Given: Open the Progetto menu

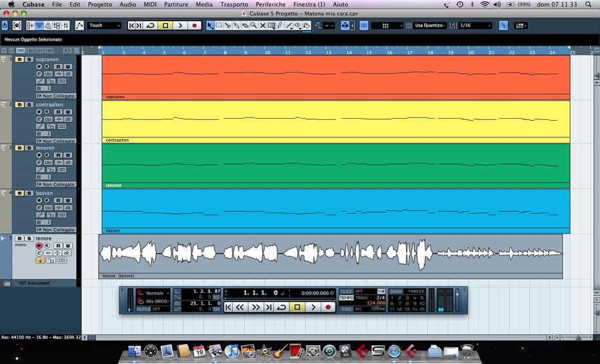Looking at the screenshot, I should click(100, 4).
